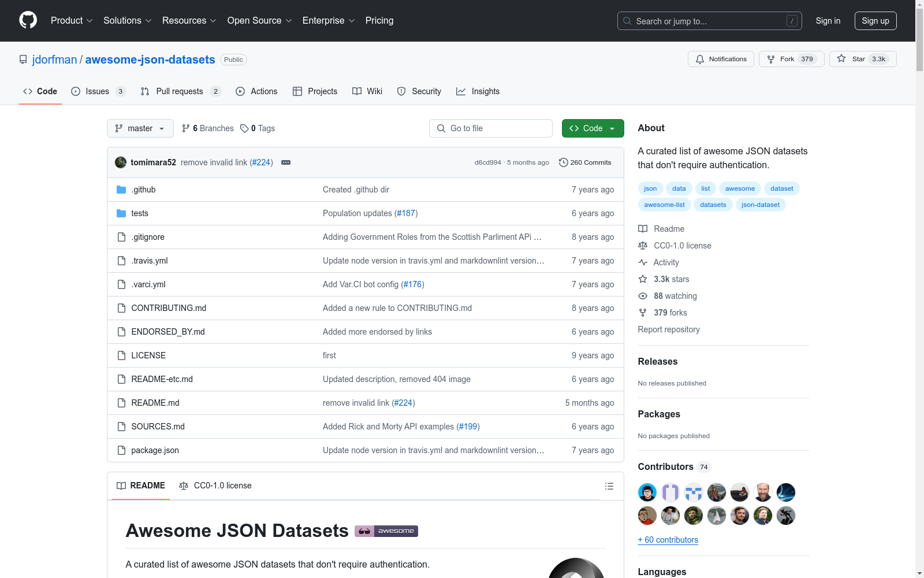View the 88 watching link
924x578 pixels.
(668, 296)
